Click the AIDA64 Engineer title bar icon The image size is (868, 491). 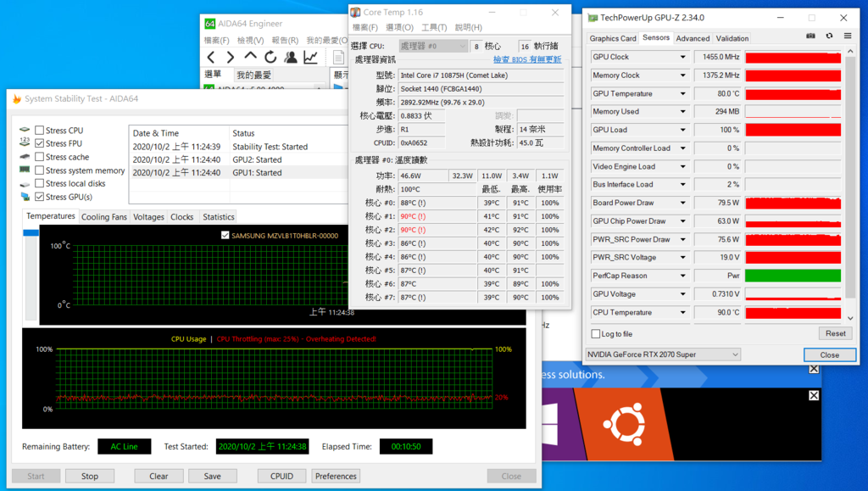210,23
